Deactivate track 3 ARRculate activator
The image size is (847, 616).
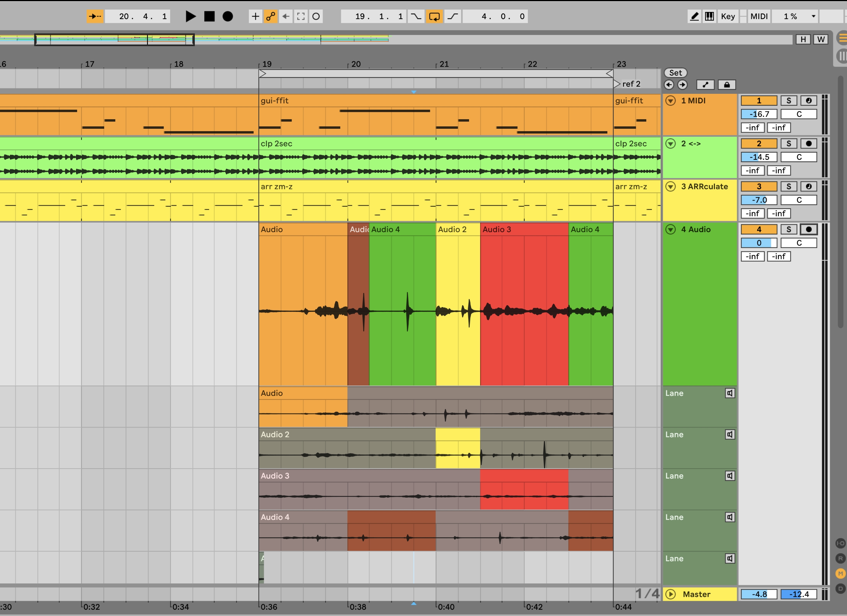pyautogui.click(x=759, y=187)
